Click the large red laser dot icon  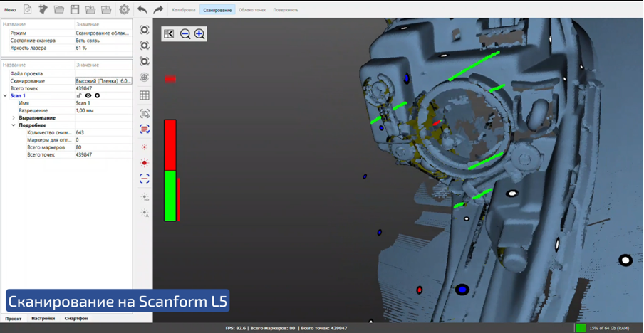pos(145,163)
